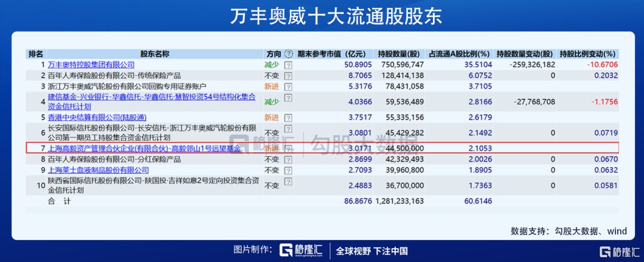Select the name 百年人寿保险股份有限公司-分红保险产品
Viewport: 644px width, 262px height.
tap(114, 159)
